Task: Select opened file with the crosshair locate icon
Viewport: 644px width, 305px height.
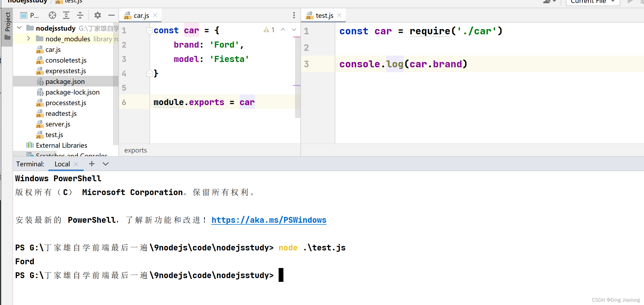Action: [x=52, y=15]
